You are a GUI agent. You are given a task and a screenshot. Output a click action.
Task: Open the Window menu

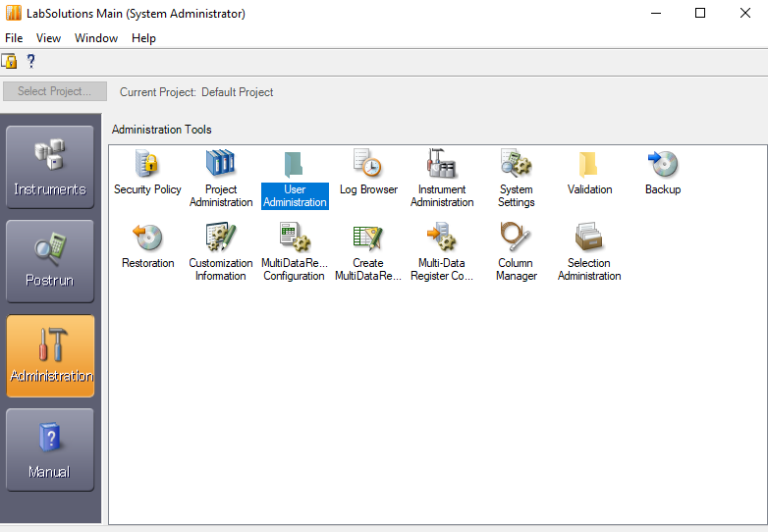(x=96, y=38)
